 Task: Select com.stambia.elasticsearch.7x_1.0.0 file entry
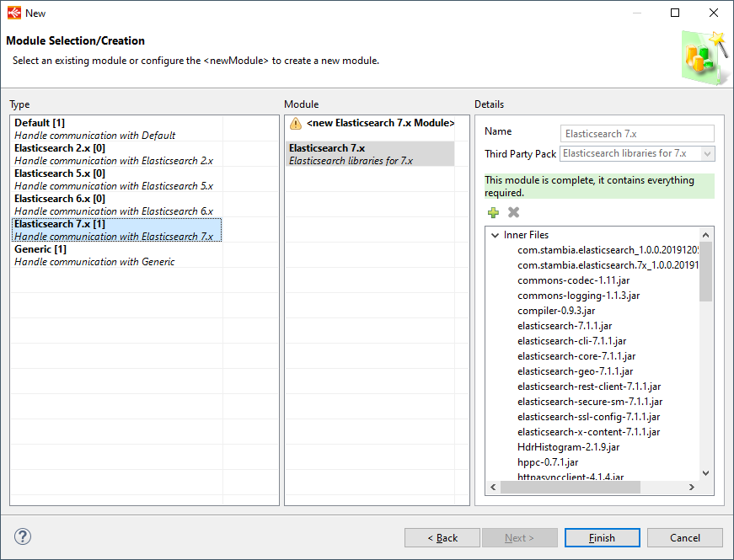point(608,265)
